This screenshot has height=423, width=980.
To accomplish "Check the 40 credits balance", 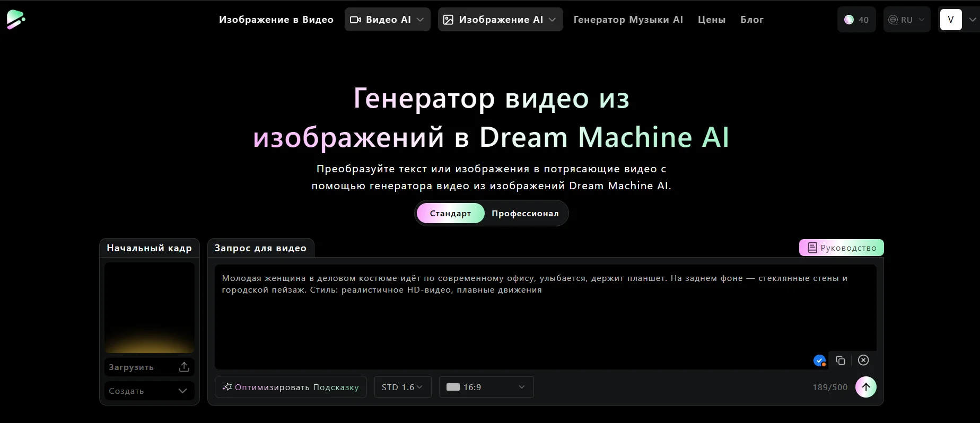I will [856, 20].
